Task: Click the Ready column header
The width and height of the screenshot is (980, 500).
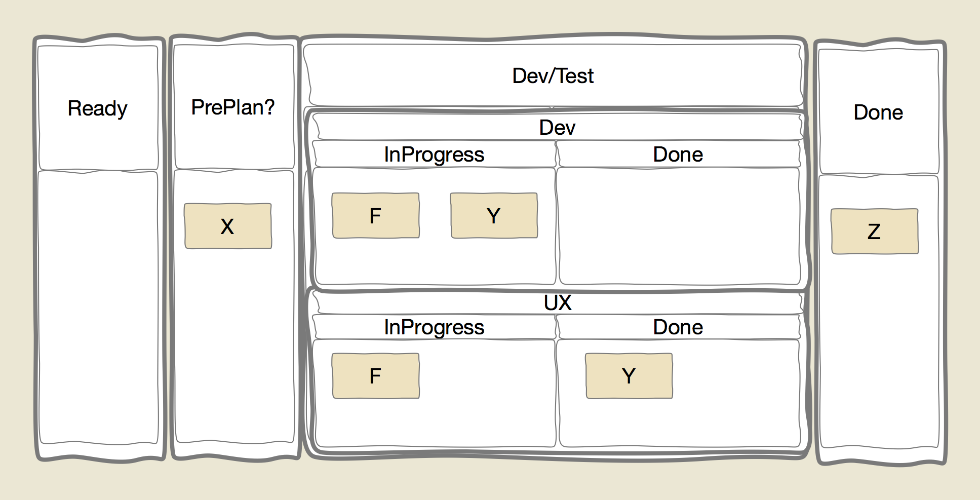Action: [x=98, y=108]
